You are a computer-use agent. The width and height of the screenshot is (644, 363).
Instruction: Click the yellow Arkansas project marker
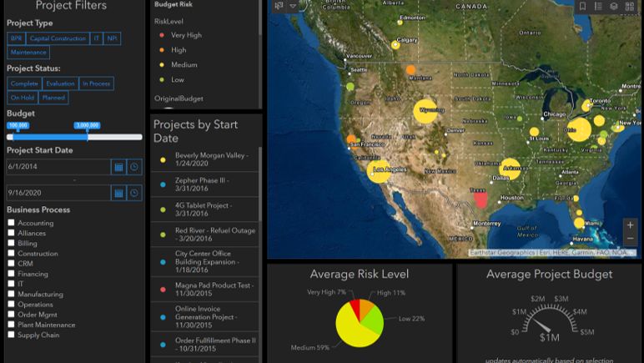[x=510, y=169]
